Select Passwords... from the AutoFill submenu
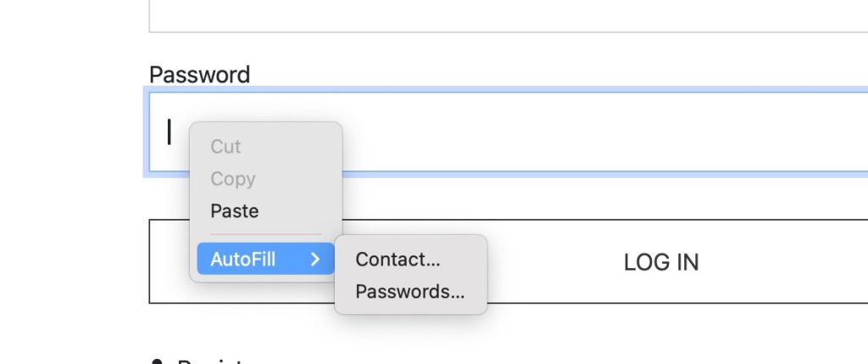 (409, 292)
